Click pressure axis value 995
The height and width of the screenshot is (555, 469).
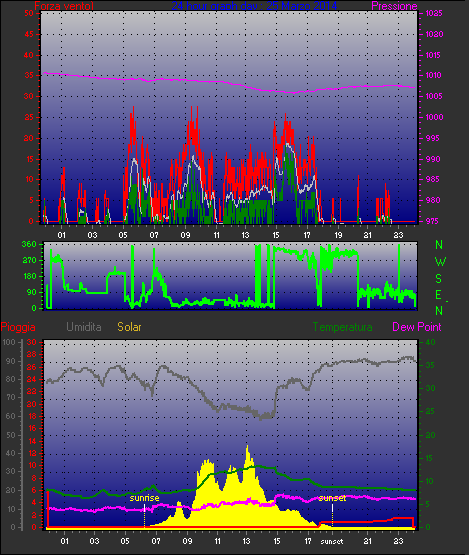click(433, 138)
